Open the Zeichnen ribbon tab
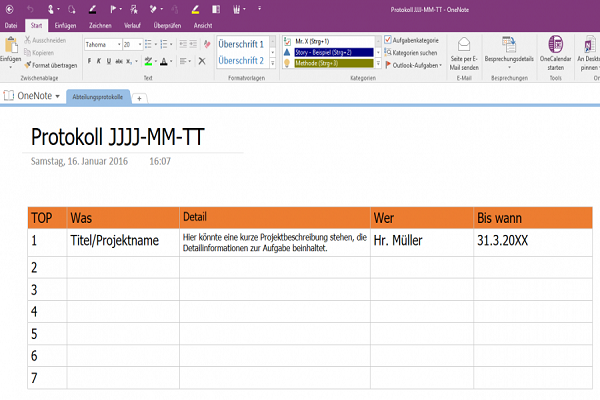The width and height of the screenshot is (600, 400). [x=100, y=24]
